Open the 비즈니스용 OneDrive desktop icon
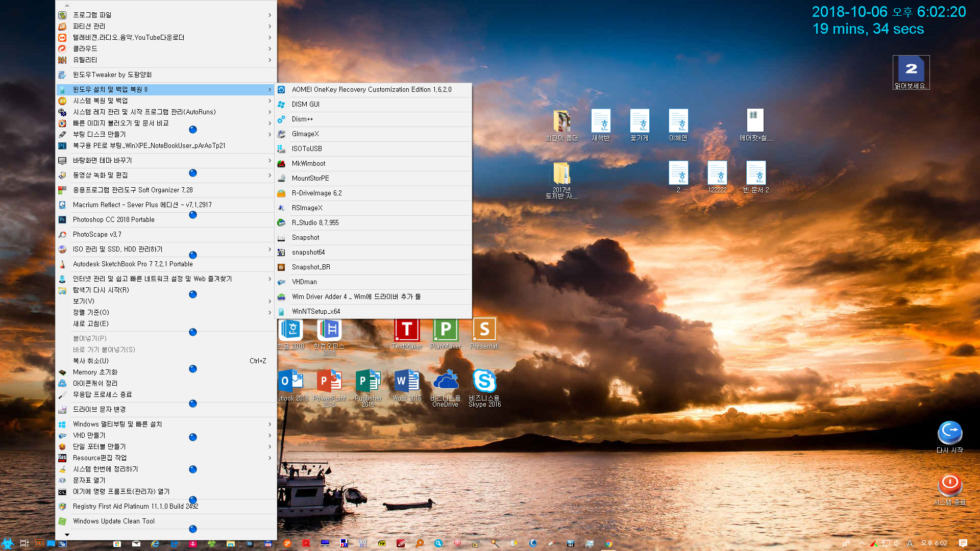Image resolution: width=980 pixels, height=551 pixels. (446, 388)
